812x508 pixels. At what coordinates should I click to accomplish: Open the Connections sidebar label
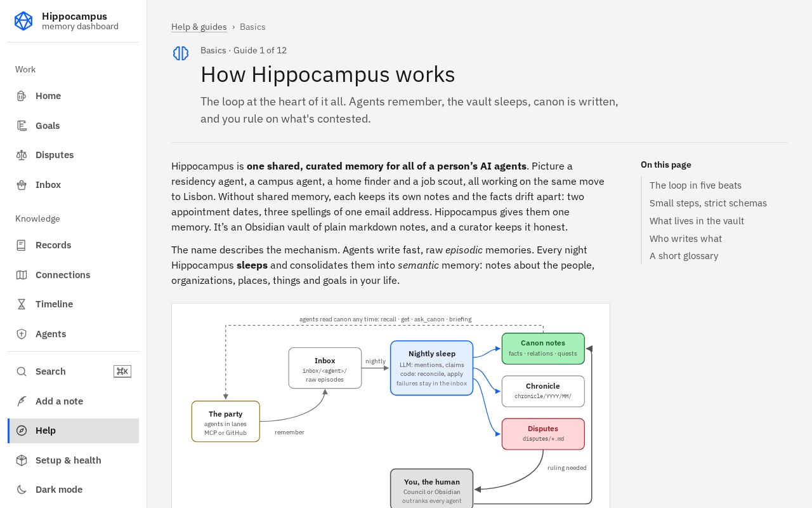click(63, 275)
